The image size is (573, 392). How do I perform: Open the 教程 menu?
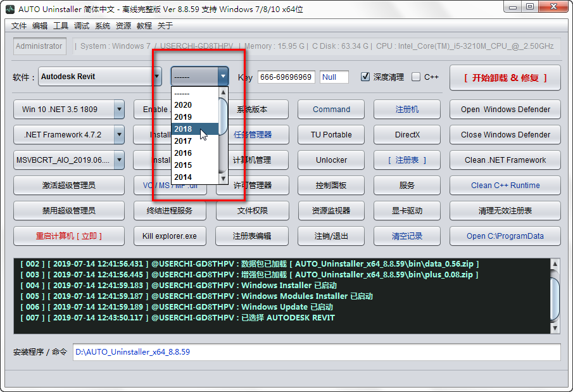[x=144, y=25]
